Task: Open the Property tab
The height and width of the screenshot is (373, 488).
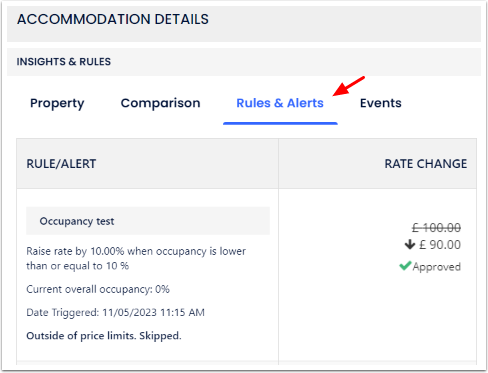Action: tap(57, 103)
